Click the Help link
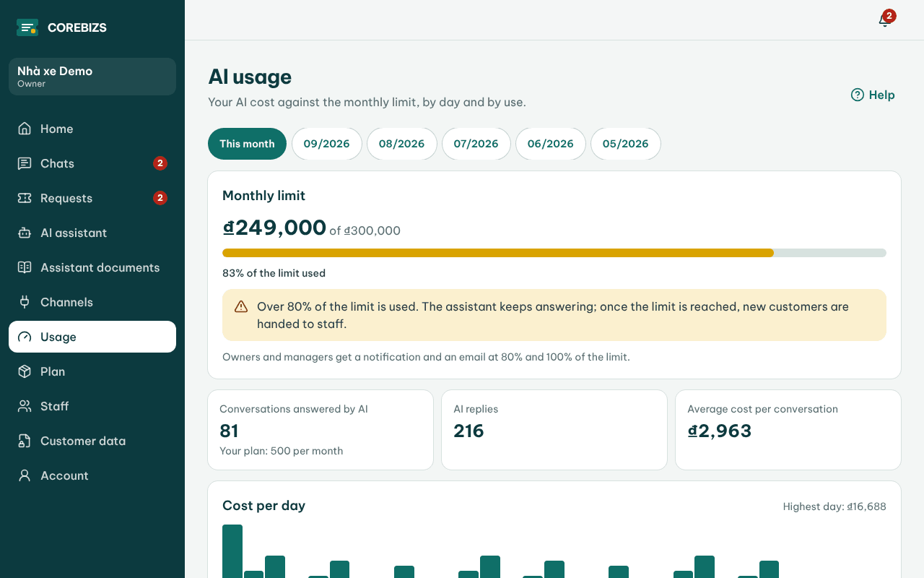This screenshot has width=924, height=578. [x=873, y=95]
